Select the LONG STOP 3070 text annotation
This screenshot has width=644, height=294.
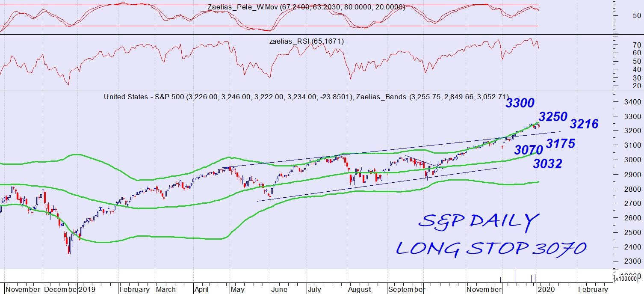490,248
